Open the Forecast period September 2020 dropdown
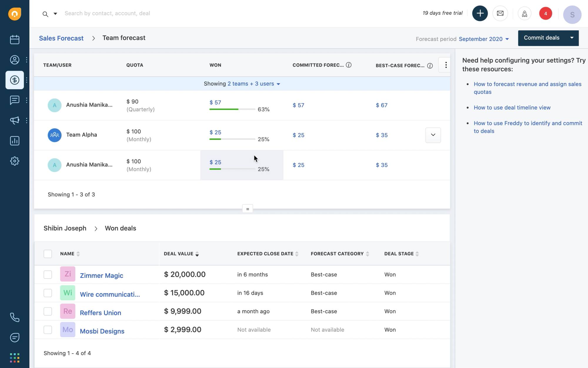This screenshot has width=588, height=368. (484, 39)
